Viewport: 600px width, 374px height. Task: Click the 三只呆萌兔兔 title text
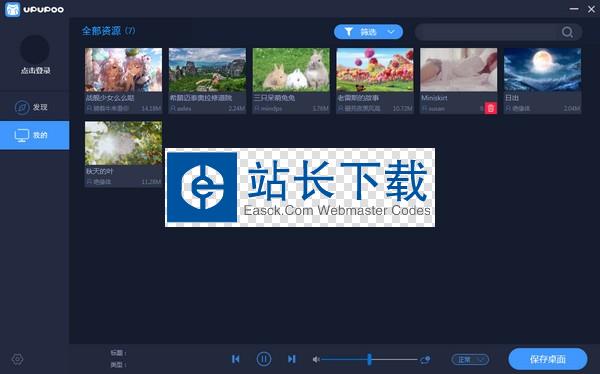pos(274,98)
